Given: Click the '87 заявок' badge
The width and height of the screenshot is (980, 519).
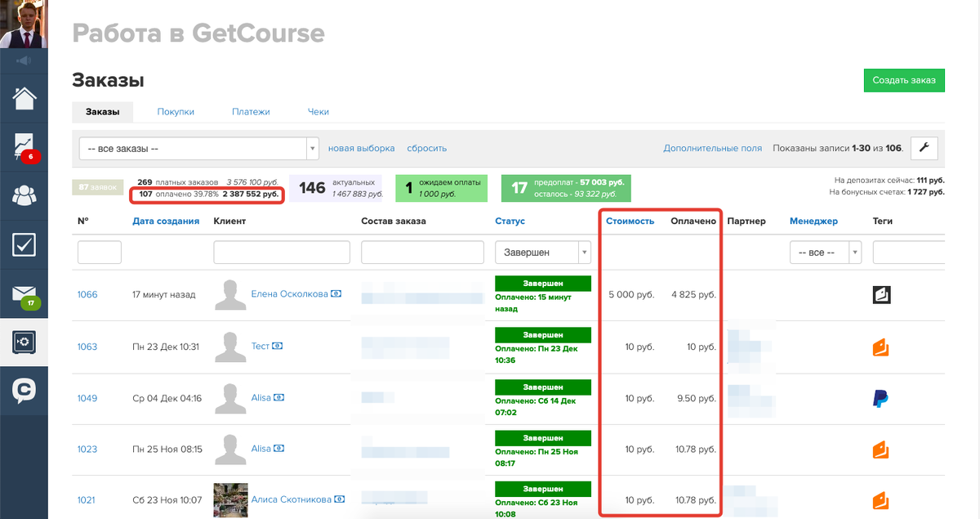Looking at the screenshot, I should [96, 187].
